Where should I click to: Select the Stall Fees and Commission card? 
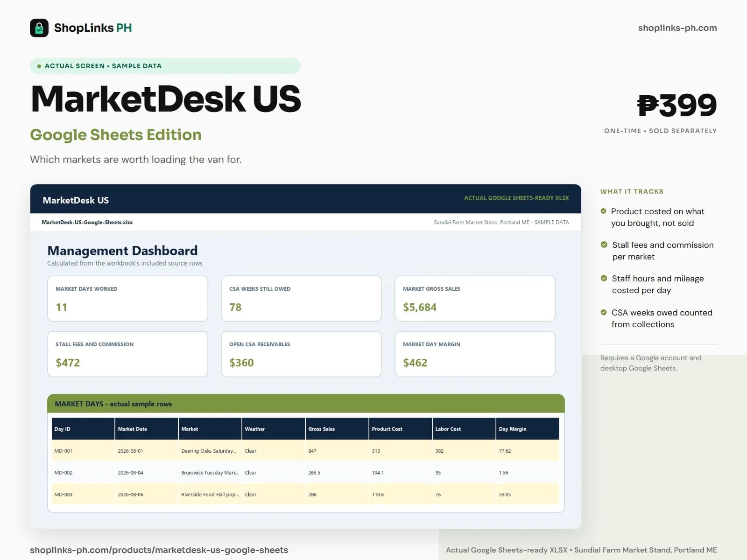[127, 354]
